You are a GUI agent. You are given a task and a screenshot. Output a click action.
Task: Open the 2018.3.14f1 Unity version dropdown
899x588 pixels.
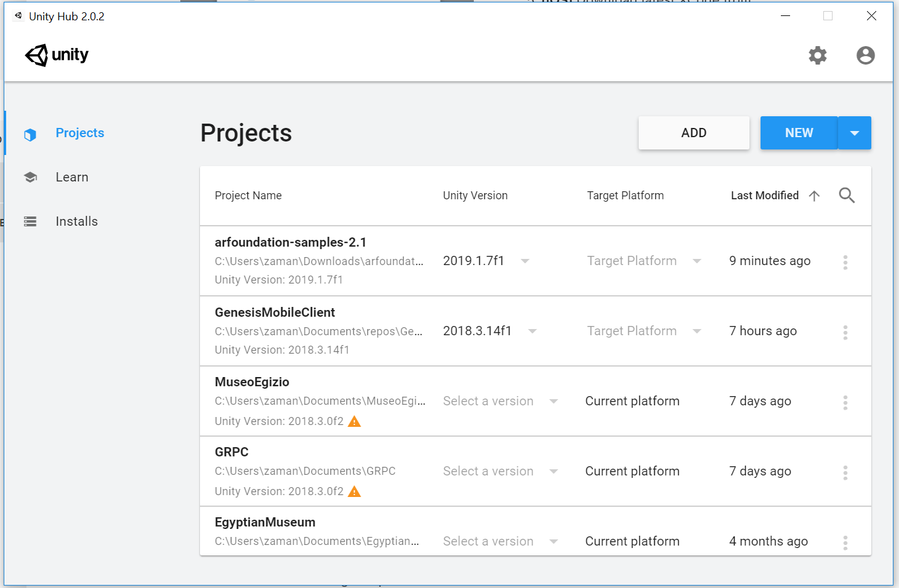tap(490, 331)
